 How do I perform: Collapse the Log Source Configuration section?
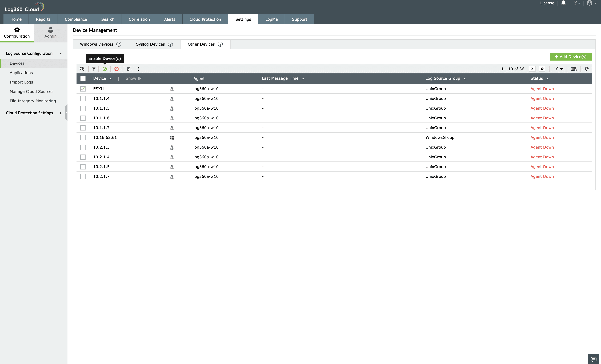(x=61, y=53)
